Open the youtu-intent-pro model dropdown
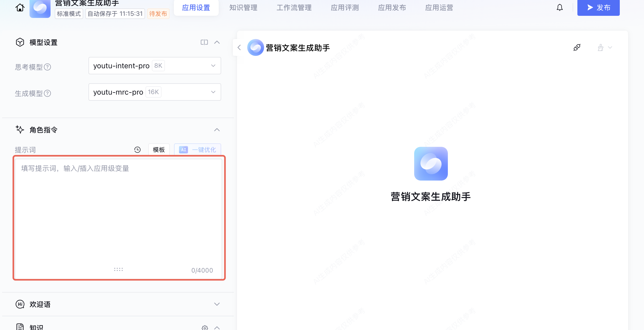Screen dimensions: 644x330 click(155, 66)
